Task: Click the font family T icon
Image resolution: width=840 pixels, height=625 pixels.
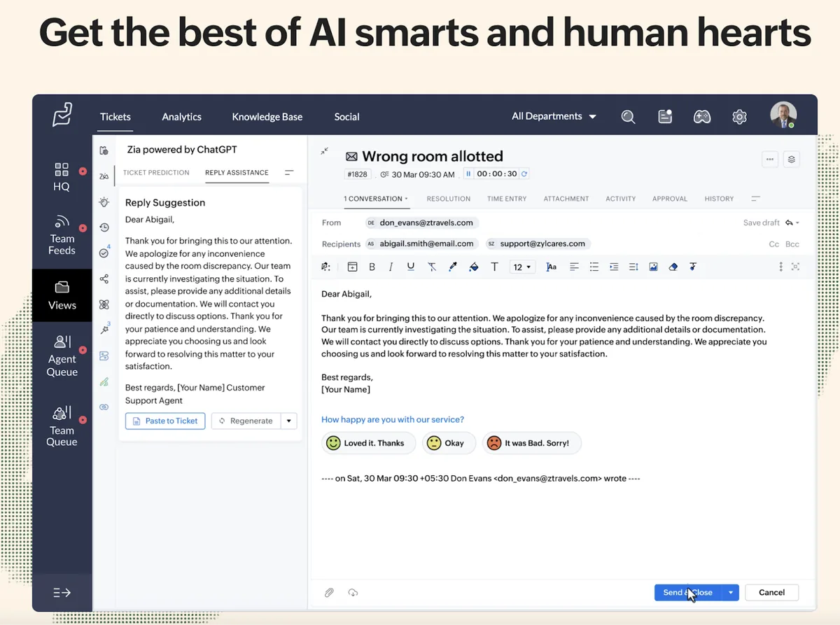Action: 494,267
